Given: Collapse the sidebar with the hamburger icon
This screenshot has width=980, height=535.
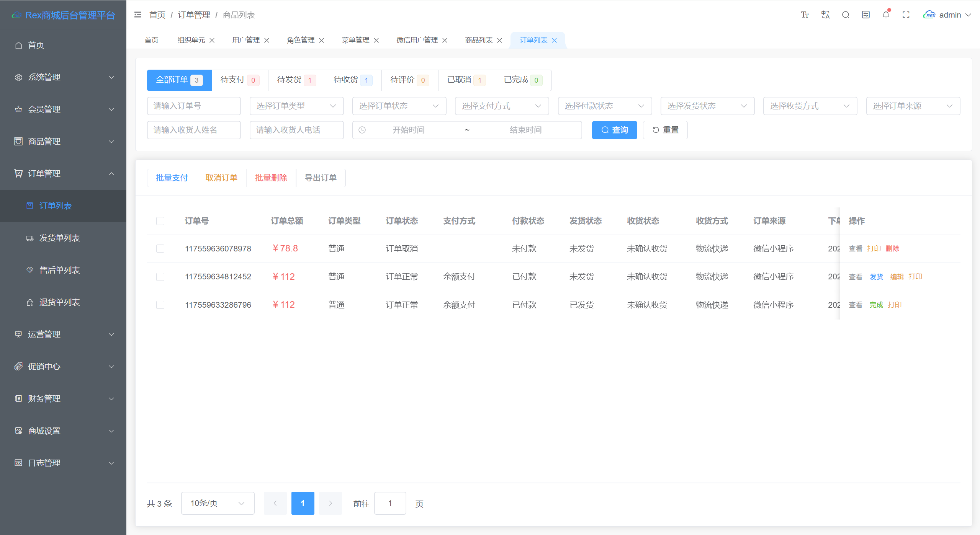Looking at the screenshot, I should 138,15.
